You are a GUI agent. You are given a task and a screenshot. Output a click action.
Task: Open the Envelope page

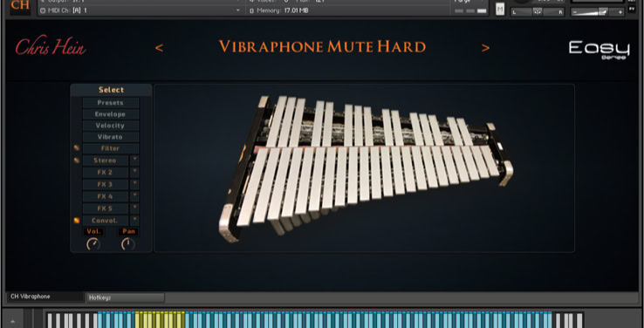pos(111,114)
